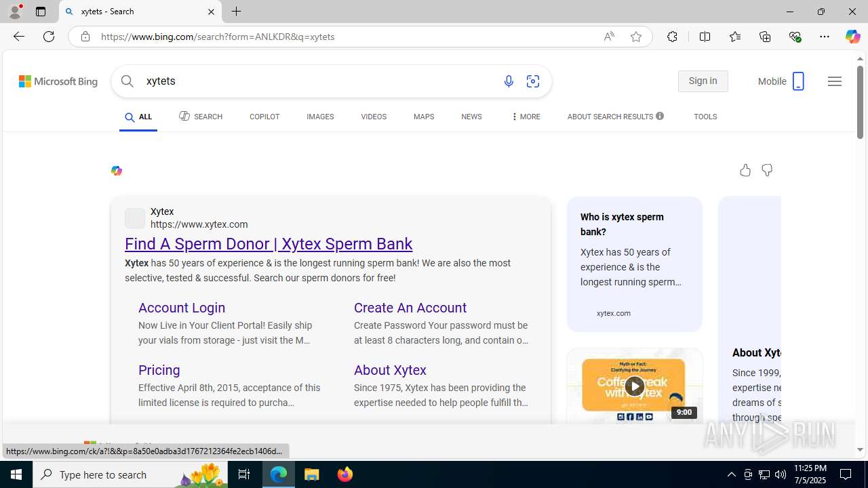Open Task View on taskbar

(x=244, y=474)
